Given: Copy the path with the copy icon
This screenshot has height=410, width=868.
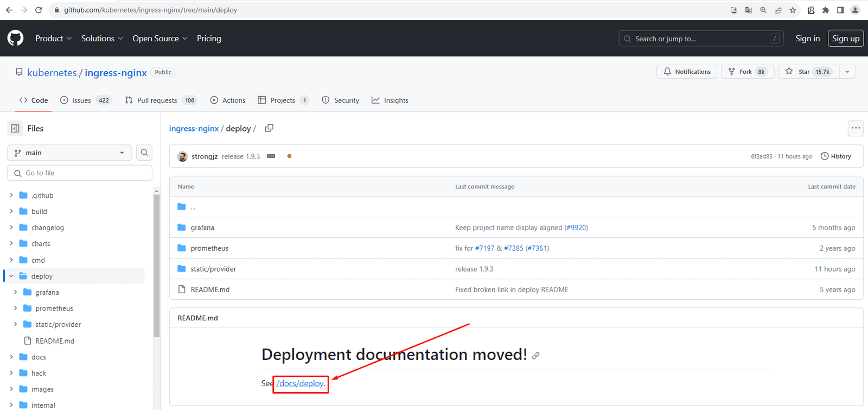Looking at the screenshot, I should click(x=269, y=128).
